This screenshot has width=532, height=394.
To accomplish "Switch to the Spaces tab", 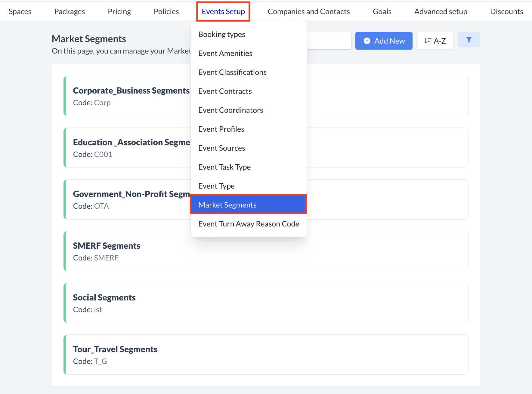I will click(20, 11).
